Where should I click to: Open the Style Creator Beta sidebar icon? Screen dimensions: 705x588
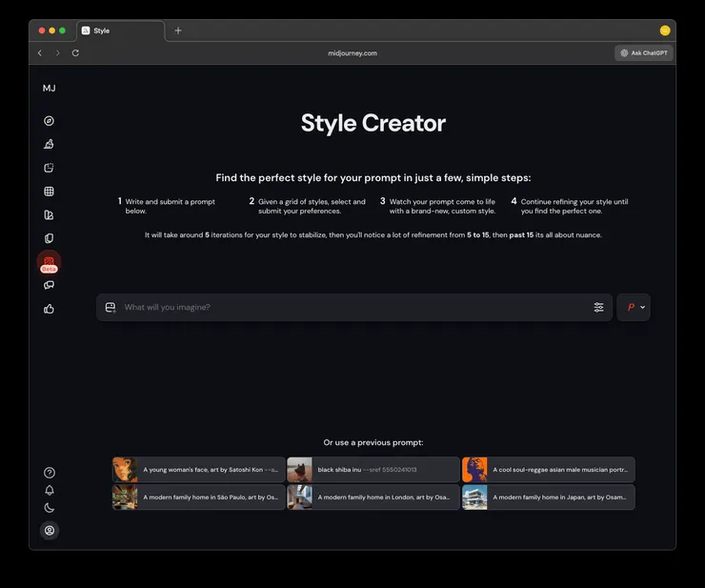pos(49,262)
